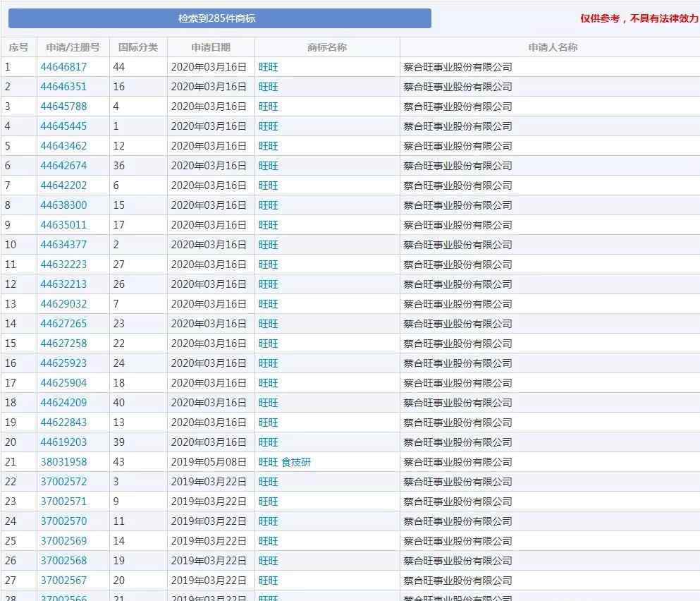Click 旺旺 trademark name in row 1
This screenshot has height=601, width=700.
point(269,67)
